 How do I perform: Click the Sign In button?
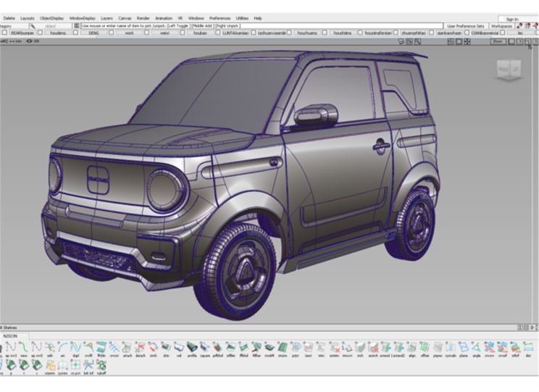point(512,19)
